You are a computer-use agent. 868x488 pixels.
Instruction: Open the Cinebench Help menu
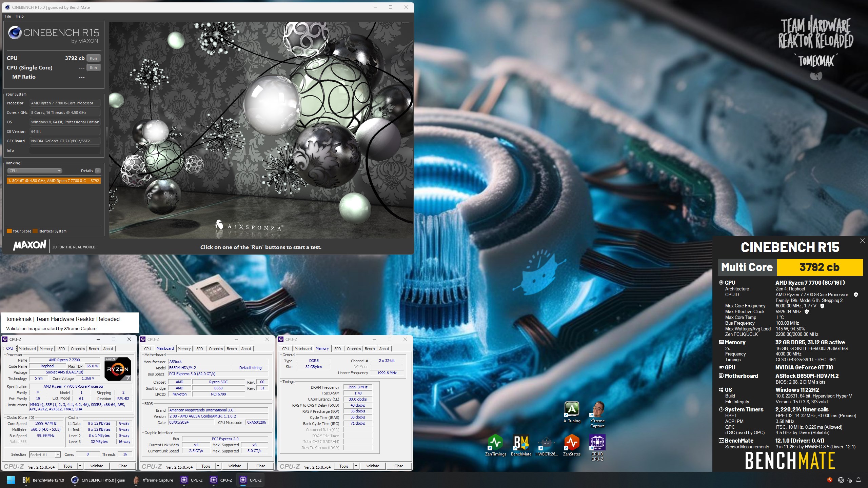pyautogui.click(x=20, y=16)
